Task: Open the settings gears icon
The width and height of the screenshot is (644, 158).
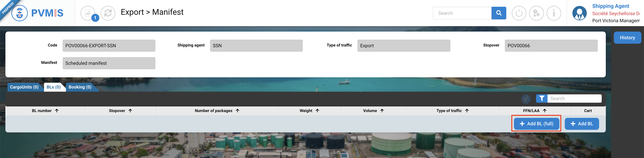Action: 536,13
